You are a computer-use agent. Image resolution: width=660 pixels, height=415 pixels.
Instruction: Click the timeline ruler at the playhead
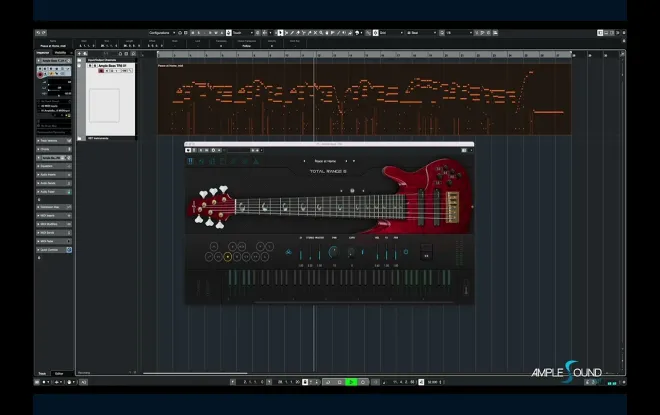pyautogui.click(x=314, y=55)
